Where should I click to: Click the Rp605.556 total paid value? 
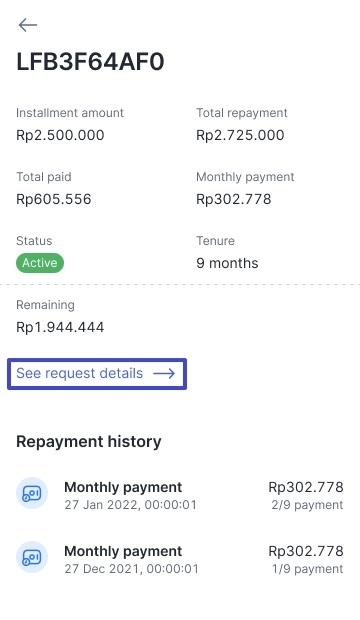point(53,199)
